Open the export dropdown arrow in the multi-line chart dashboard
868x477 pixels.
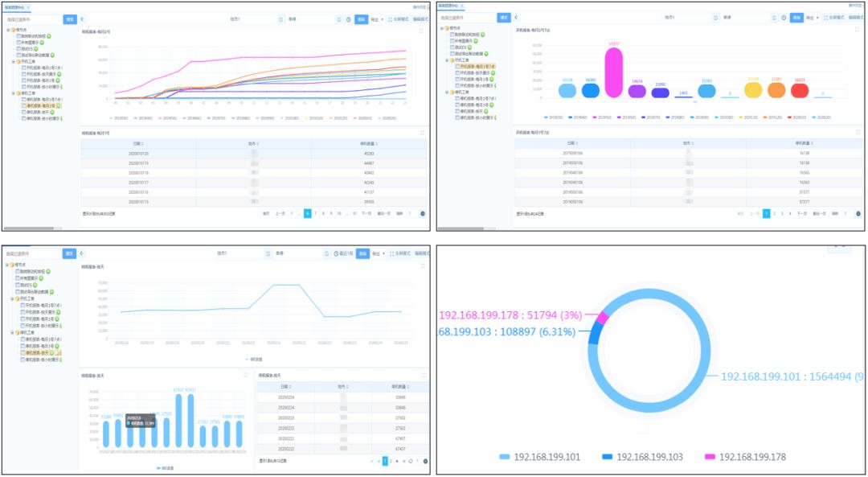click(x=383, y=19)
